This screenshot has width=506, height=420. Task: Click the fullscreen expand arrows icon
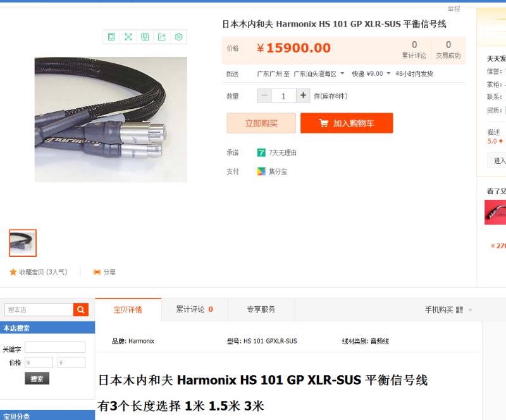[x=128, y=37]
